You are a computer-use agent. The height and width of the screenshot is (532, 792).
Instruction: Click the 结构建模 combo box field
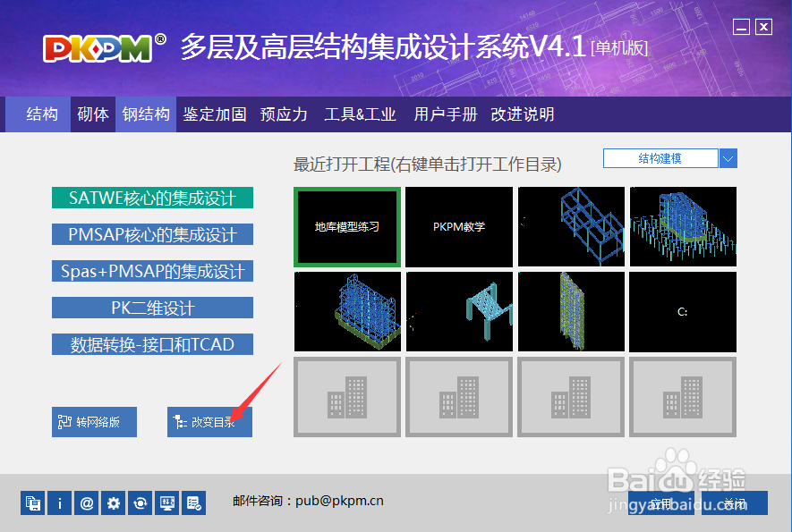coord(660,158)
